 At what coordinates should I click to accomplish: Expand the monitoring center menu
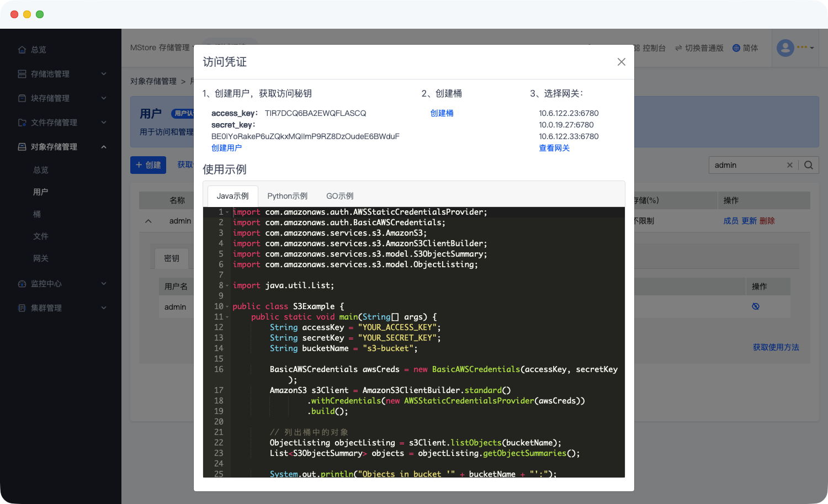(x=104, y=284)
